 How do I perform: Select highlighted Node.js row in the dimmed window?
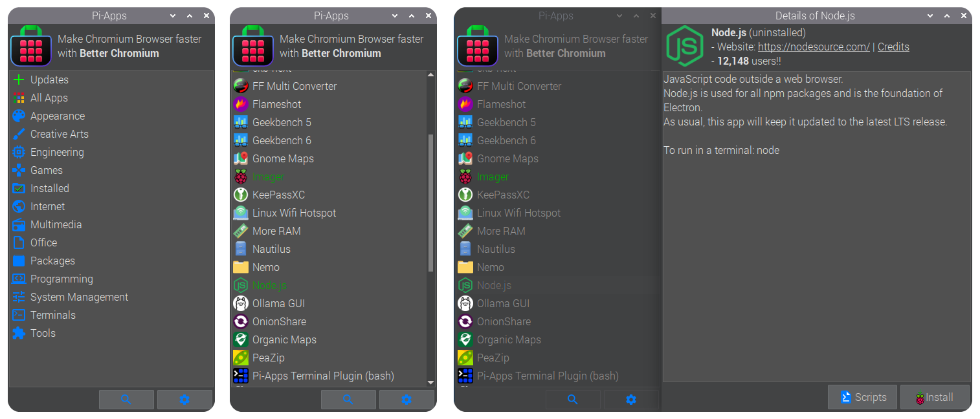point(557,285)
